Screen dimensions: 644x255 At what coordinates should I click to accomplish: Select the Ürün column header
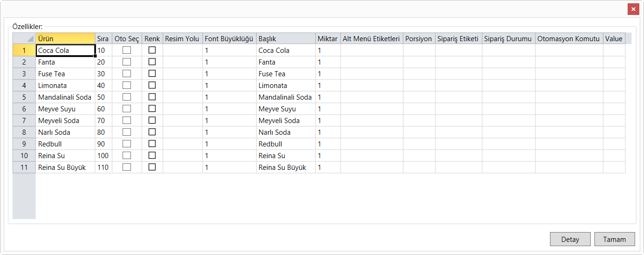click(65, 38)
